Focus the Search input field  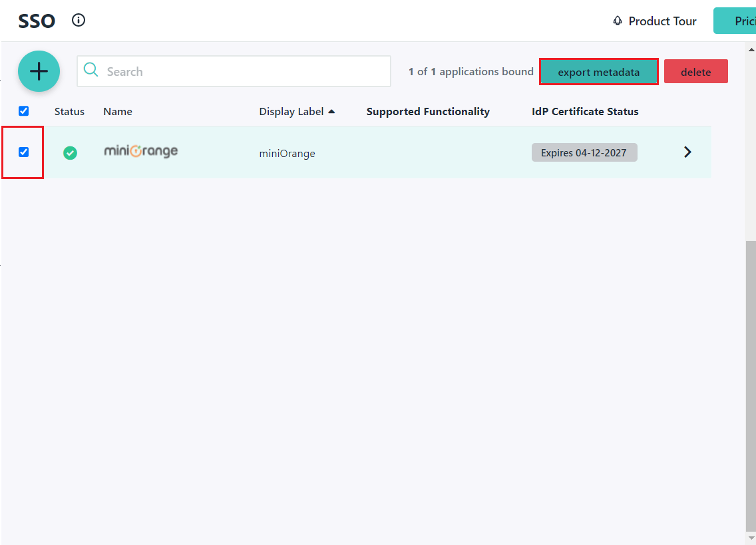(x=234, y=71)
